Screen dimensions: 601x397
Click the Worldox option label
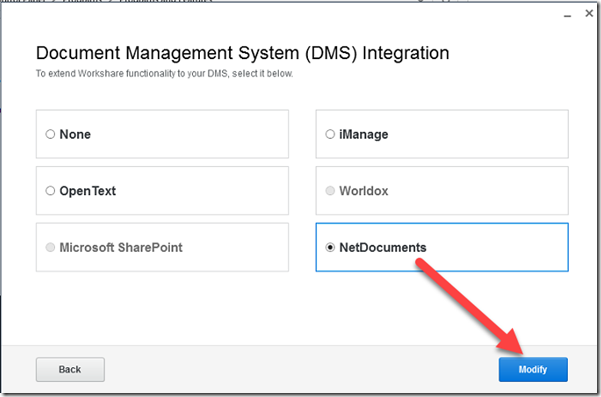(364, 191)
